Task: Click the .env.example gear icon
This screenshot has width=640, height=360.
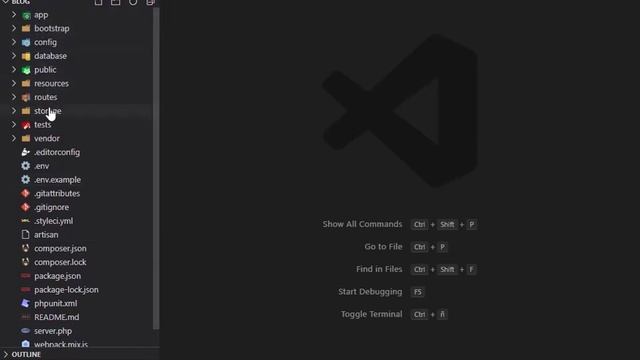Action: 25,180
